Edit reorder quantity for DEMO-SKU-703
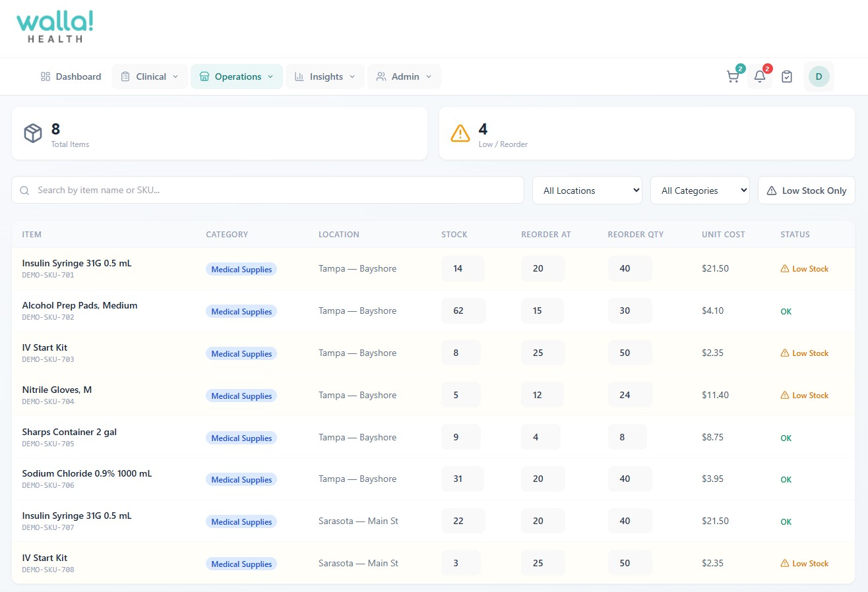This screenshot has height=592, width=868. (x=630, y=353)
